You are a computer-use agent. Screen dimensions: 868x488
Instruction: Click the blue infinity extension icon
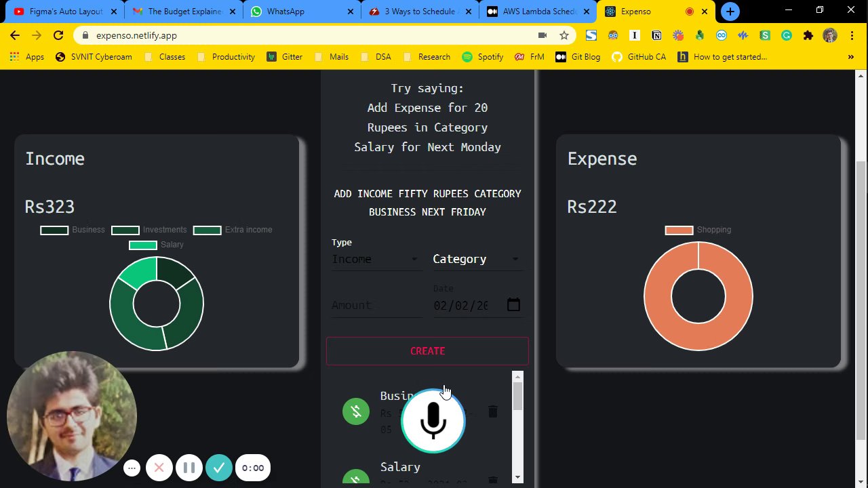coord(722,35)
